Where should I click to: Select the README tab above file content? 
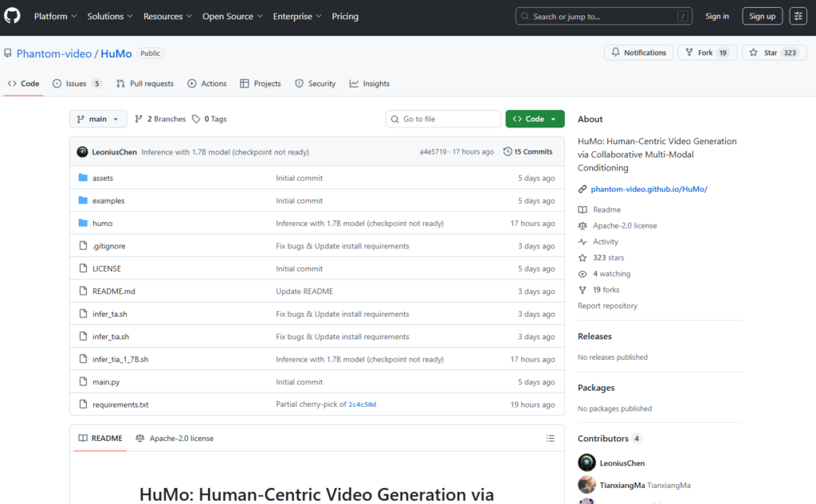100,439
